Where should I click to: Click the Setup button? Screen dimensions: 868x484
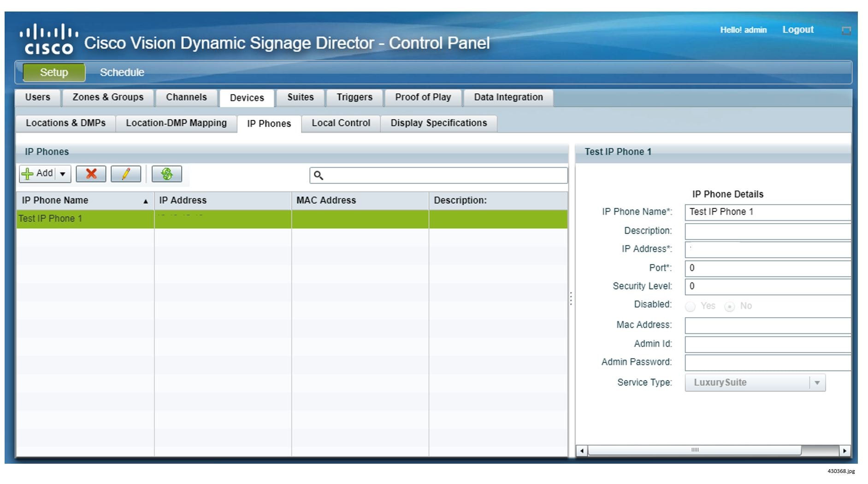(x=54, y=72)
